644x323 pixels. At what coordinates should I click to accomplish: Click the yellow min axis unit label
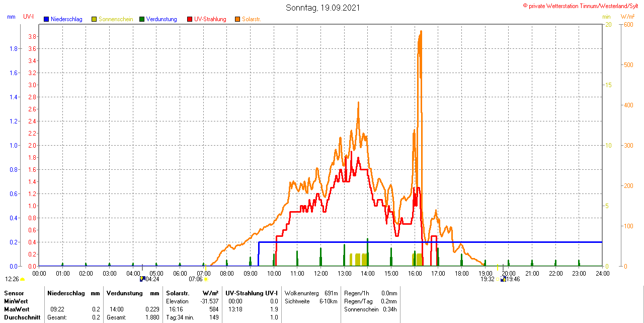point(606,17)
